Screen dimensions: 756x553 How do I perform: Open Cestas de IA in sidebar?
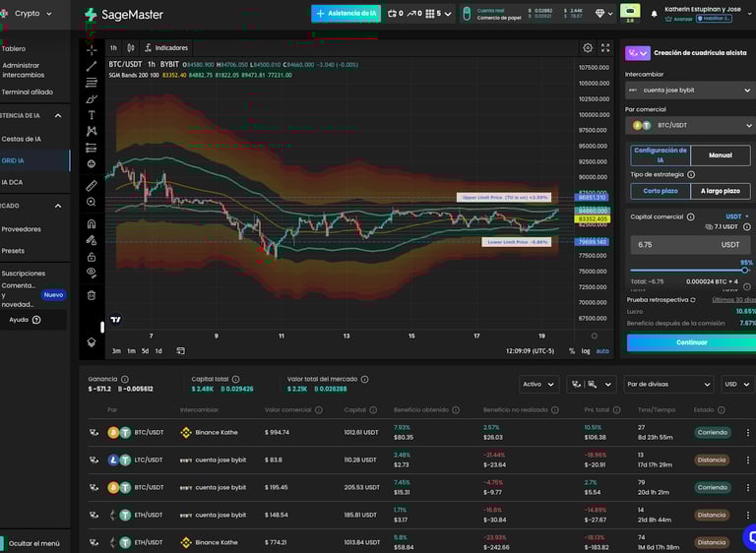click(22, 139)
